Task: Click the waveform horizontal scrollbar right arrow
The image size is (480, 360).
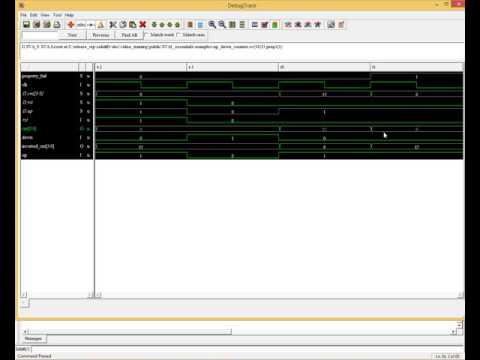Action: 460,295
